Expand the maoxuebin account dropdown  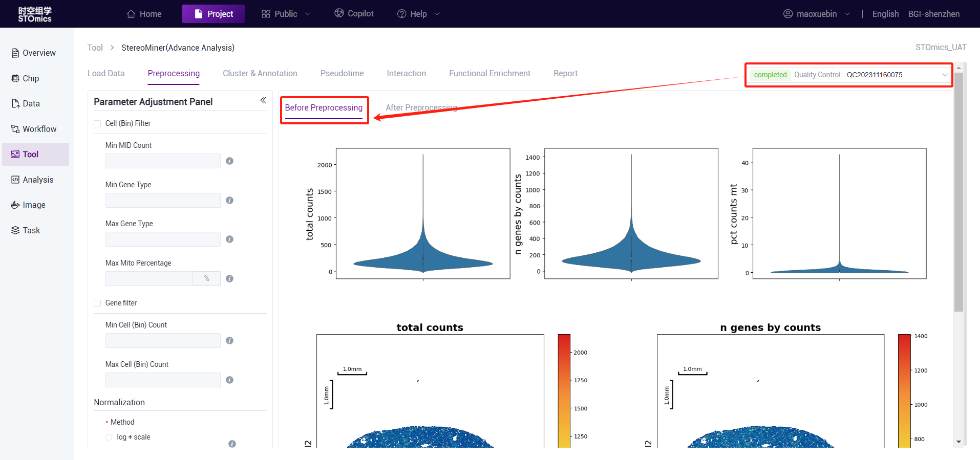(x=816, y=14)
